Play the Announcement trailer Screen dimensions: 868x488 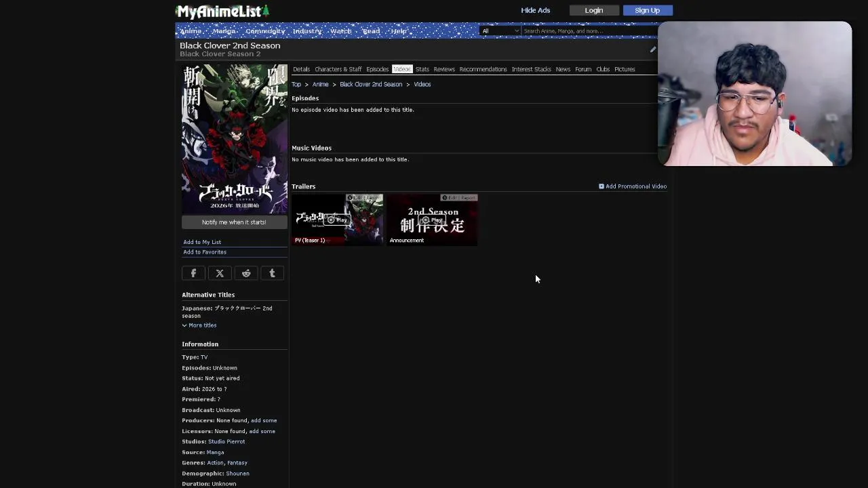pos(432,220)
